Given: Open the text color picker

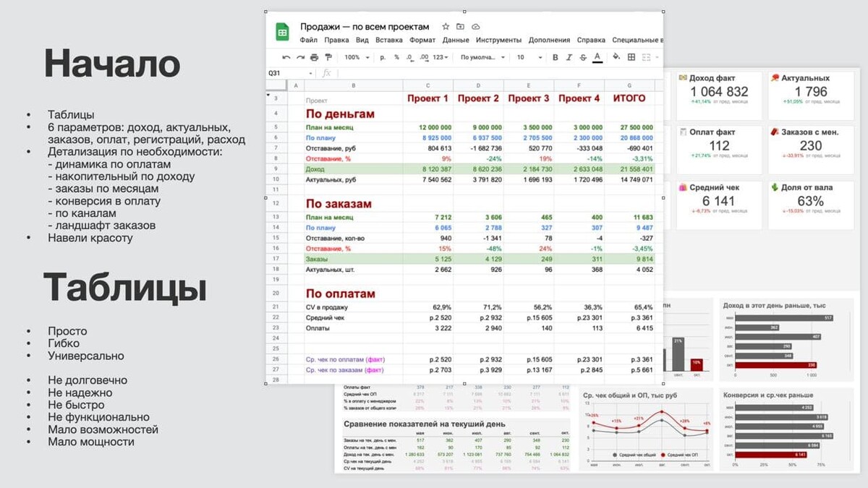Looking at the screenshot, I should pos(597,57).
